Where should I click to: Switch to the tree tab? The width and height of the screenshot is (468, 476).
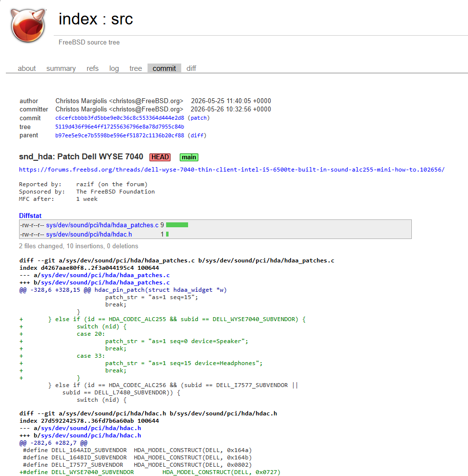[x=136, y=68]
